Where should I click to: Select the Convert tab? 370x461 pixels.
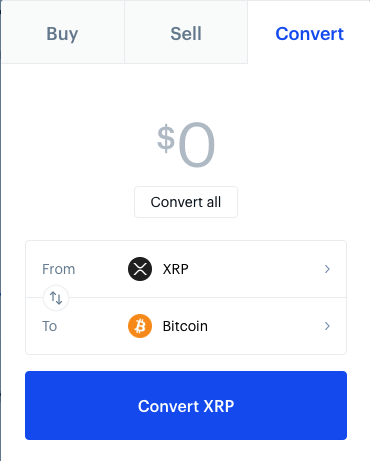(309, 32)
